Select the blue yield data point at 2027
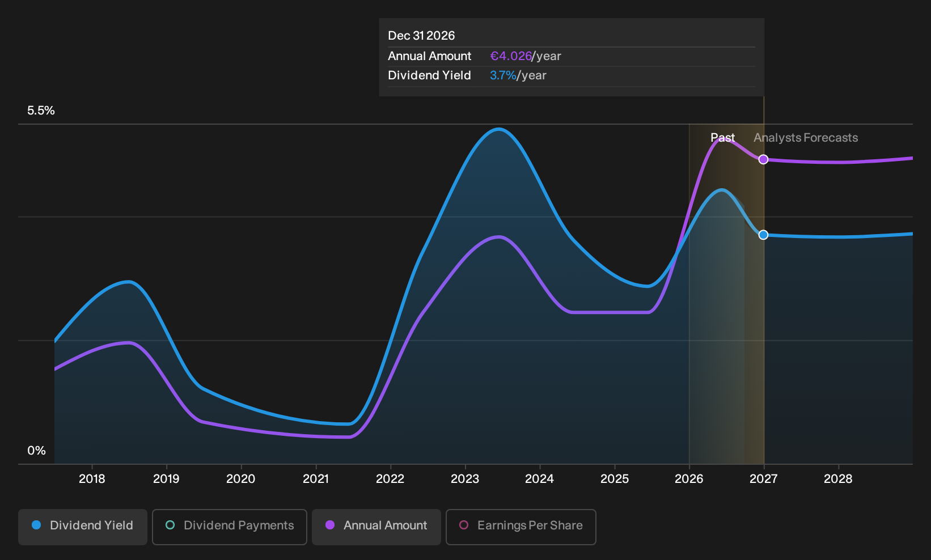Viewport: 931px width, 560px height. 764,235
